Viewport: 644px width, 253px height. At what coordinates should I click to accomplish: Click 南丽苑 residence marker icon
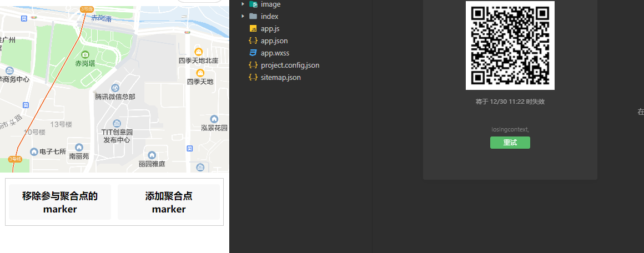pos(79,148)
